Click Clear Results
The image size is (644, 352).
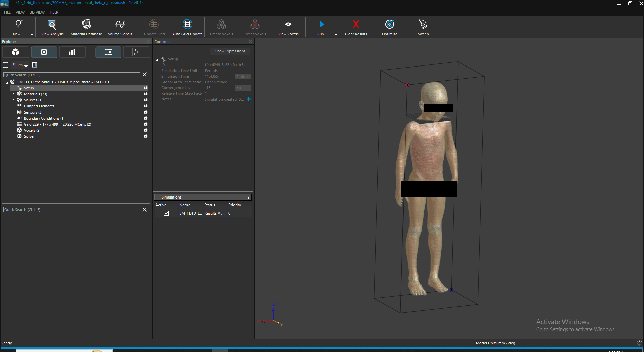pyautogui.click(x=356, y=27)
